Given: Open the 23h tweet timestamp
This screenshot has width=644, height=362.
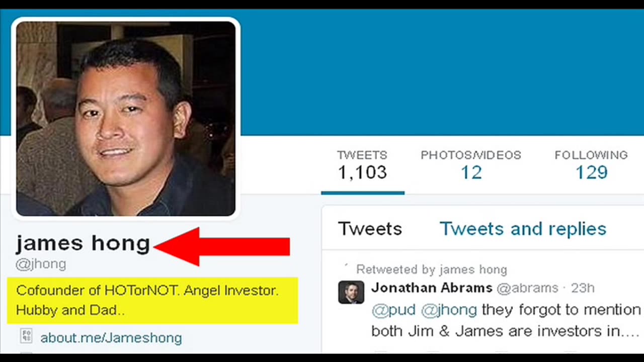Looking at the screenshot, I should tap(583, 288).
